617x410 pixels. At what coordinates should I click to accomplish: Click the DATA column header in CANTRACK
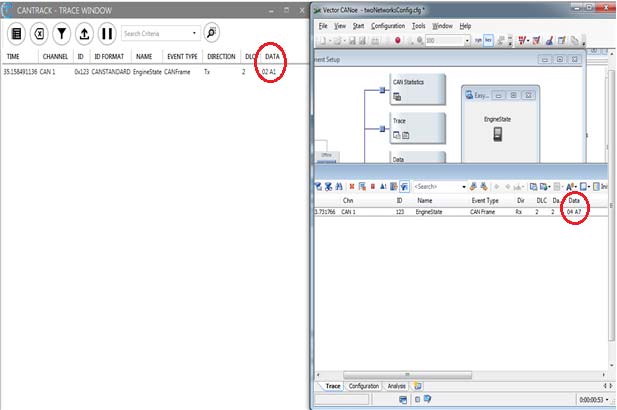[x=271, y=57]
